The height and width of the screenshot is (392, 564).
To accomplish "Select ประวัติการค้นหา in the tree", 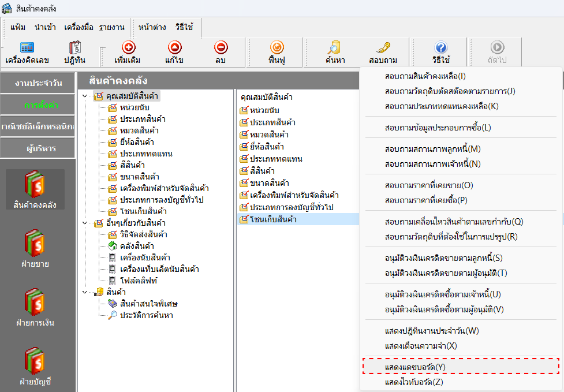I will pos(147,315).
